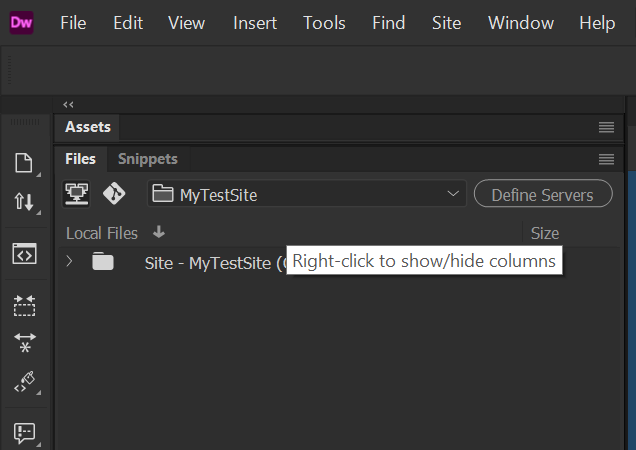This screenshot has width=636, height=450.
Task: Toggle the Git view icon
Action: point(114,194)
